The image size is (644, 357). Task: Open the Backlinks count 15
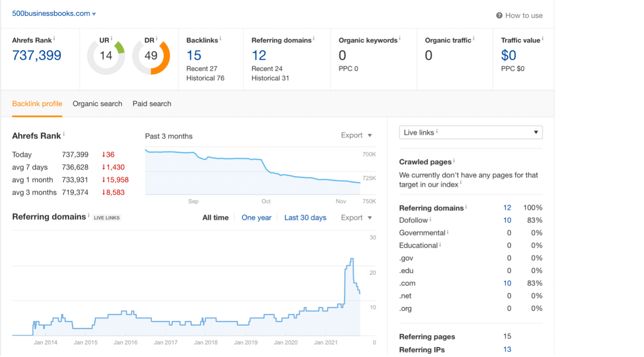[x=194, y=55]
